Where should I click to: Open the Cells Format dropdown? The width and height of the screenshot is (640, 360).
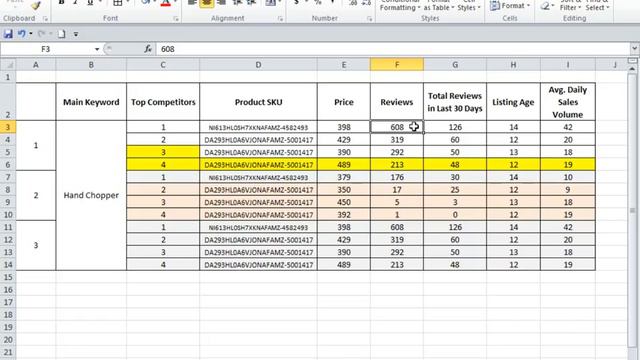pos(510,6)
